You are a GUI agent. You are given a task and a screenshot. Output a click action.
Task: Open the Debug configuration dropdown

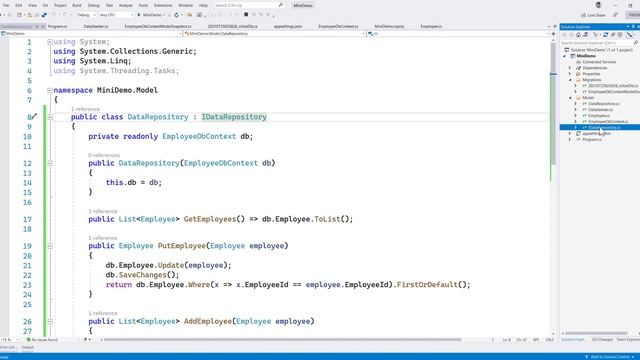point(86,15)
